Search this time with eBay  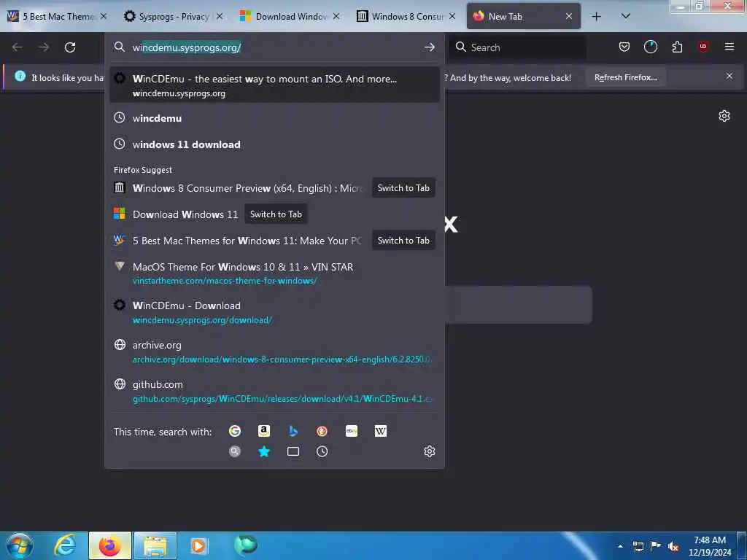351,431
